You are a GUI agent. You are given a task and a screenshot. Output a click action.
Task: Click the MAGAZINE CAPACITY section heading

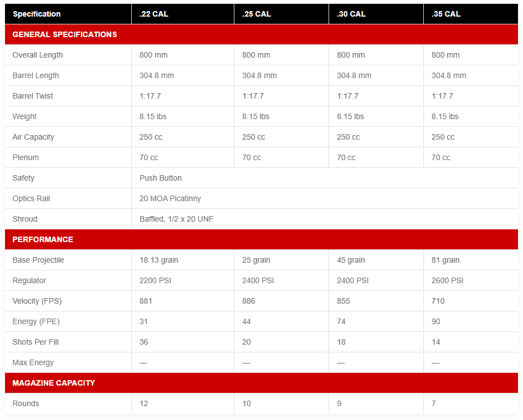pyautogui.click(x=54, y=383)
